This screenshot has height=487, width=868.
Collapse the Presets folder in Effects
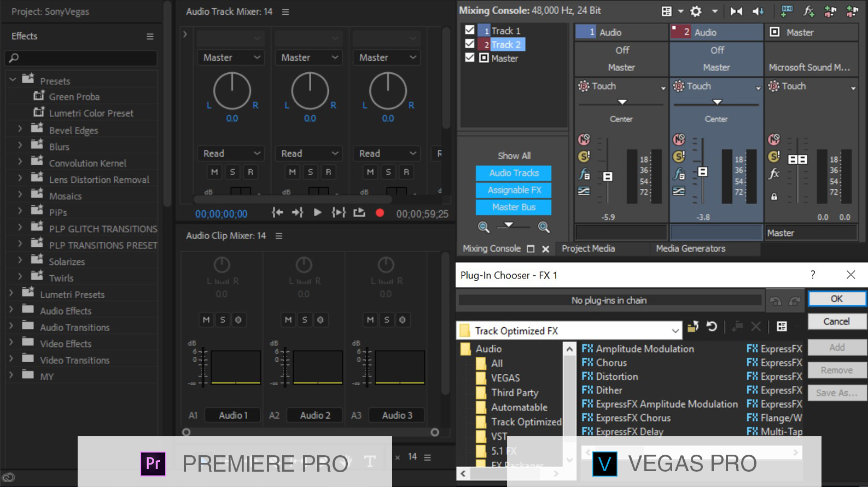[13, 80]
